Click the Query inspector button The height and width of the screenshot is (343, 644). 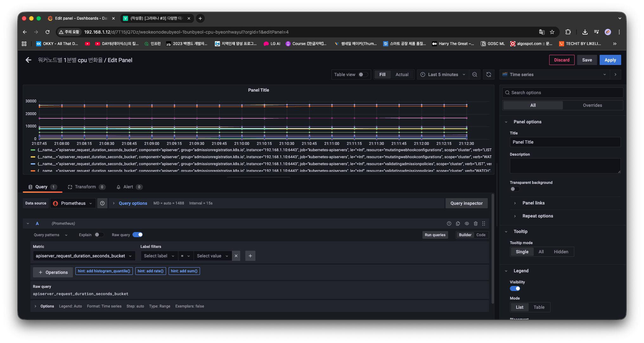[466, 203]
